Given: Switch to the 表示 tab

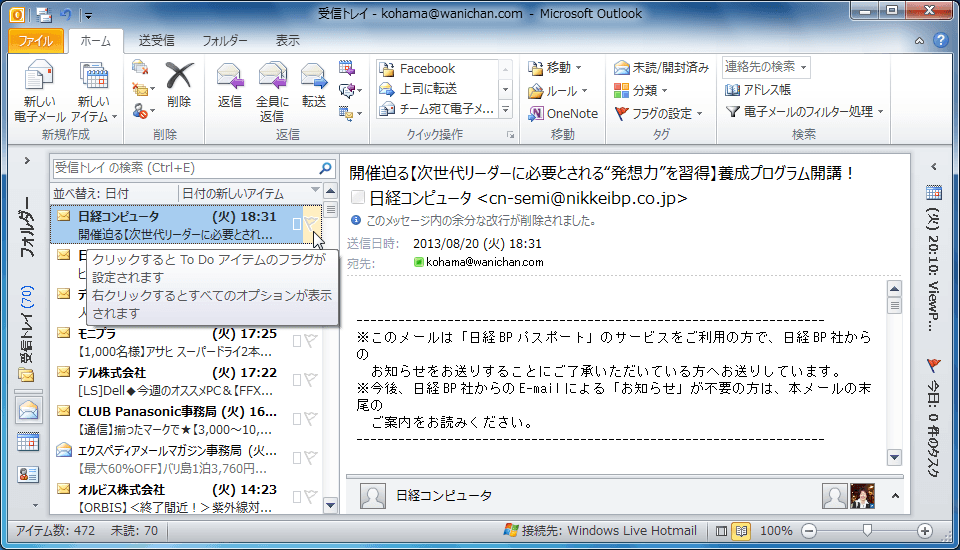Looking at the screenshot, I should point(287,41).
